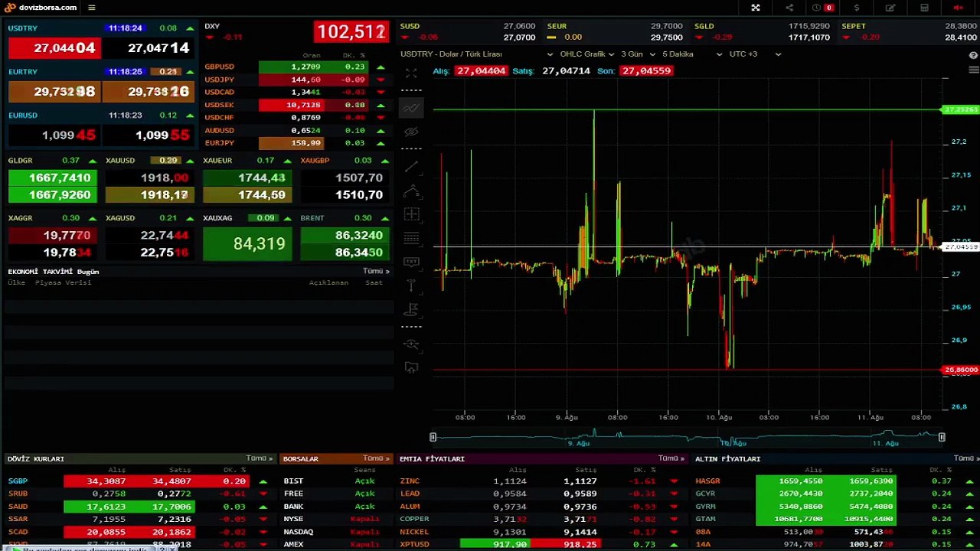This screenshot has height=551, width=980.
Task: Click the DXY index value 102,512
Action: 351,32
